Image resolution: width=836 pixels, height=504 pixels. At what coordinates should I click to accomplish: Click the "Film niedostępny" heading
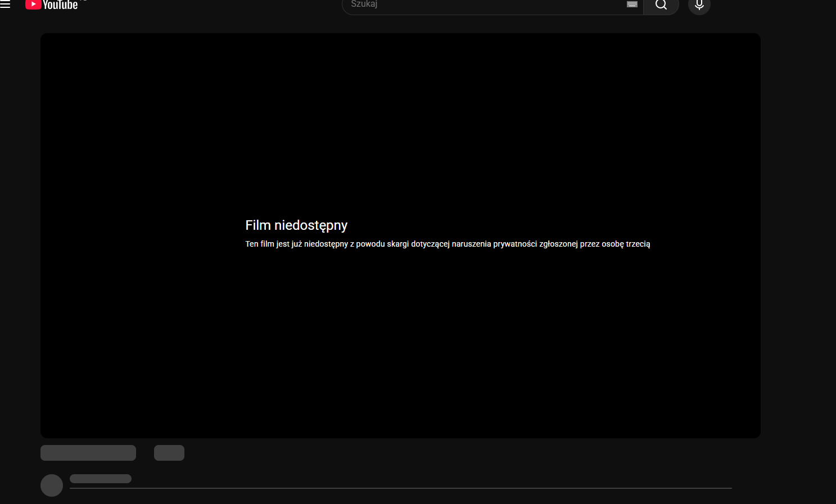296,225
